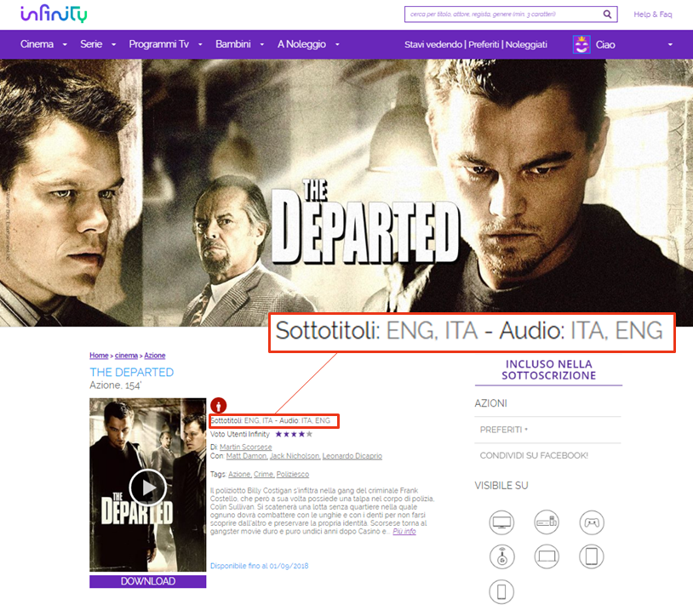Click the Poliziesco tag link
This screenshot has width=693, height=616.
293,474
